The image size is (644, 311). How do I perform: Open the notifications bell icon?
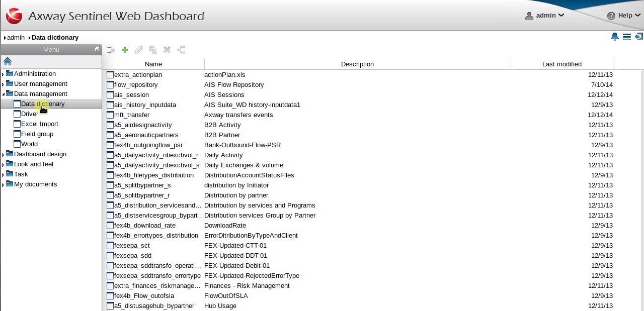[614, 37]
